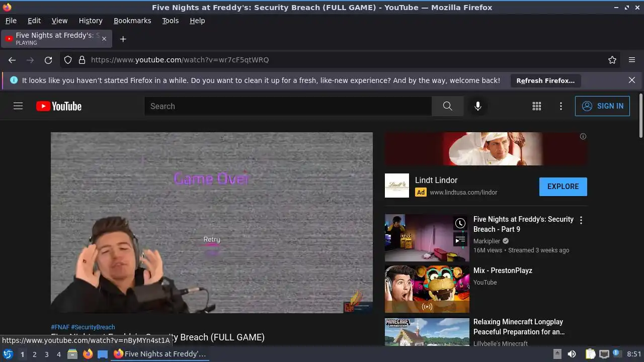Launch Firefox from the taskbar launcher

(88, 354)
